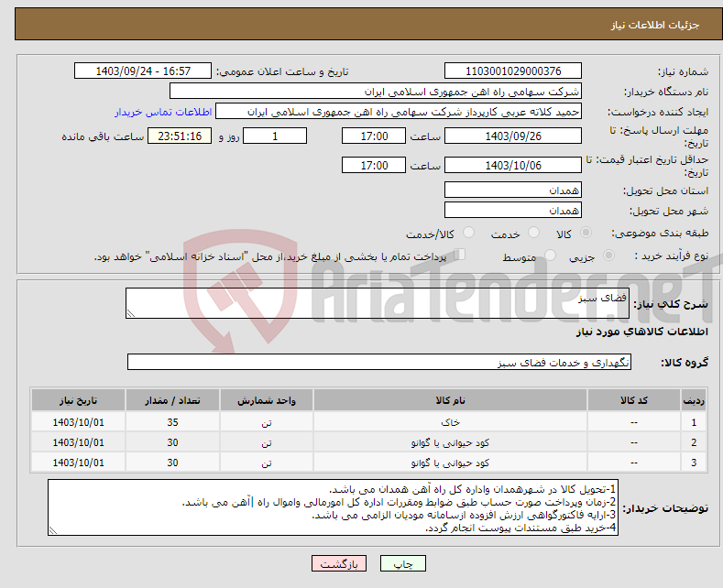Screen dimensions: 723x588
Task: Click the چاپ (print) button
Action: (x=402, y=563)
